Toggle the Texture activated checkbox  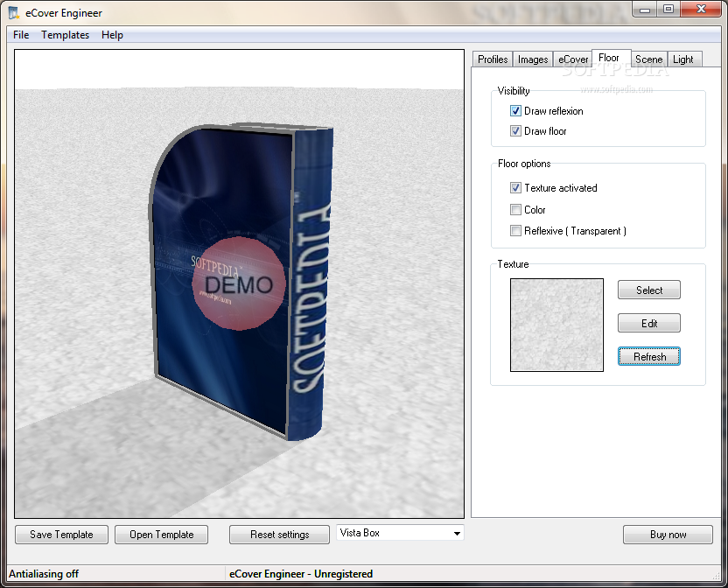click(515, 187)
